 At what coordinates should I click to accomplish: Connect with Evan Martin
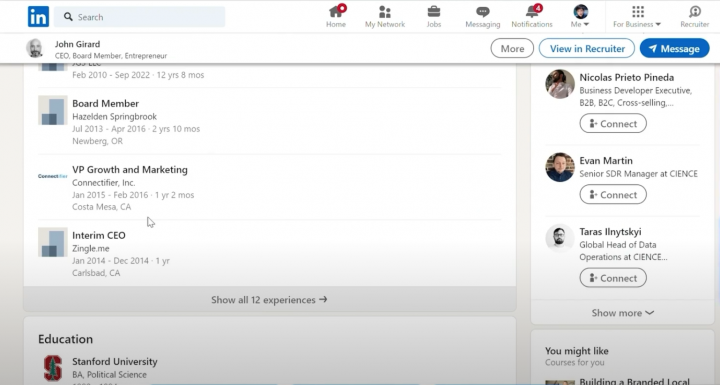613,195
